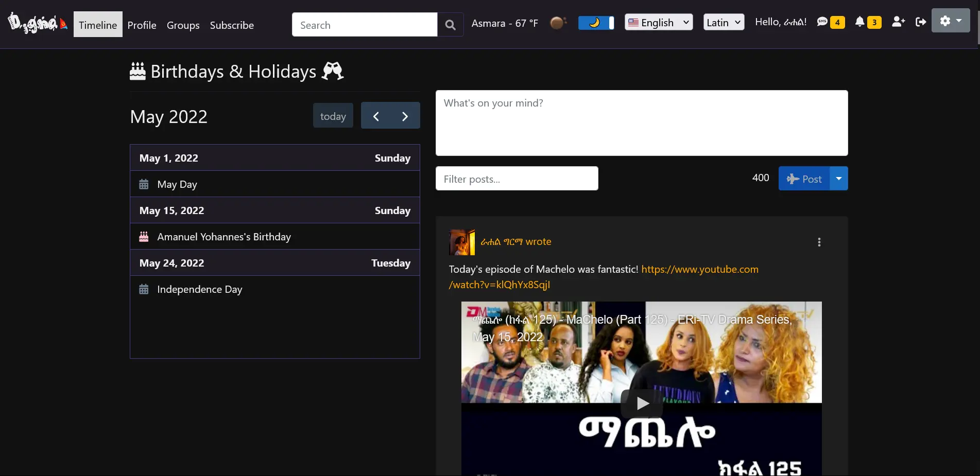Click the cake icon beside Amanuel's Birthday
Image resolution: width=980 pixels, height=476 pixels.
144,237
